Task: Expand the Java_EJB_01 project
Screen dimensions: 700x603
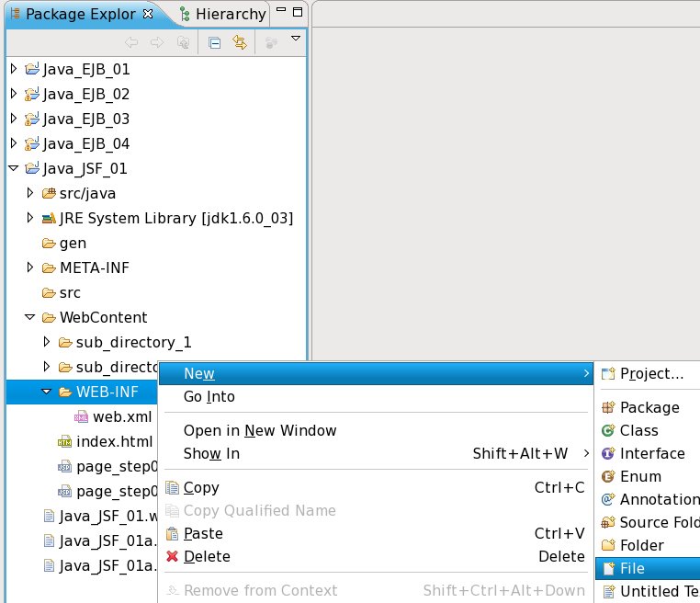Action: pos(13,69)
